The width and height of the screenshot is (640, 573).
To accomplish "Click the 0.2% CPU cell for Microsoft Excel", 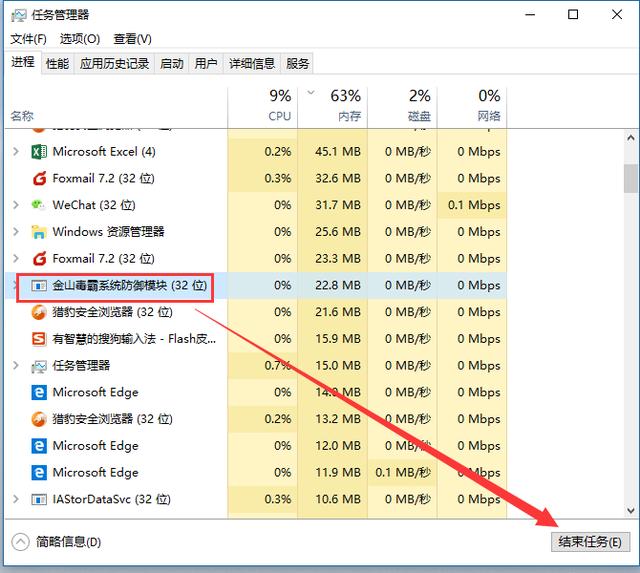I will 263,152.
